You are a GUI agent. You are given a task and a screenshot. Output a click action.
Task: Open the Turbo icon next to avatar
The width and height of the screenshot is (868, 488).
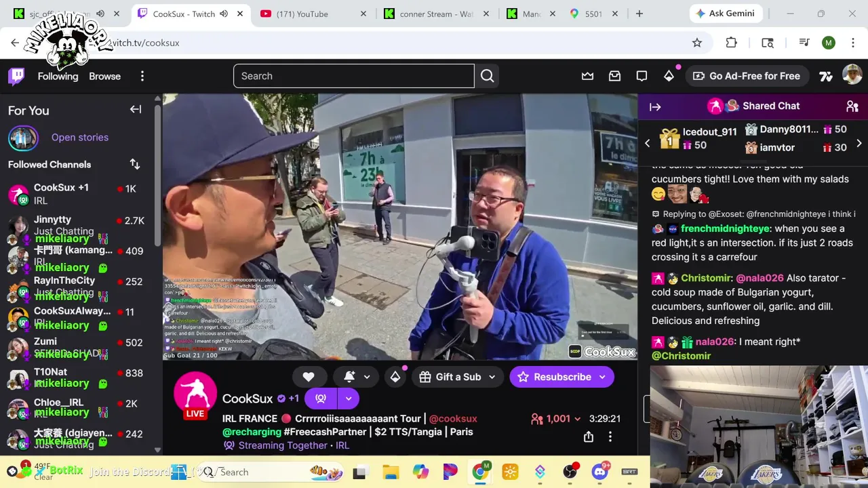(x=826, y=76)
